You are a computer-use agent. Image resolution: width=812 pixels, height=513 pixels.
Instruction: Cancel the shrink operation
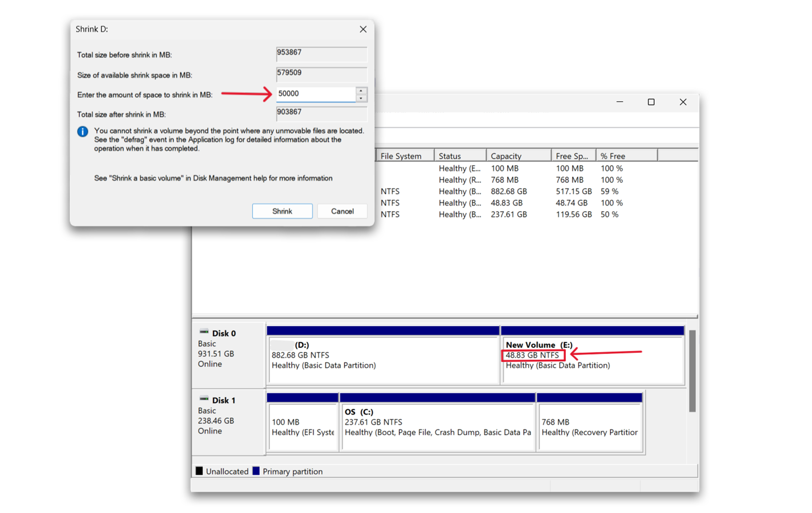pyautogui.click(x=342, y=211)
